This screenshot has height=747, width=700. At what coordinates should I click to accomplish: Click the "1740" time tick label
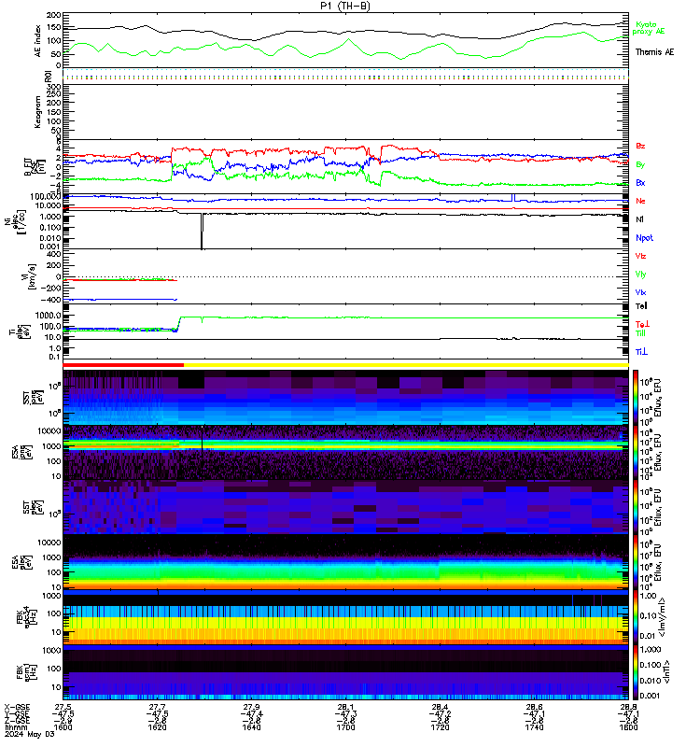click(534, 727)
